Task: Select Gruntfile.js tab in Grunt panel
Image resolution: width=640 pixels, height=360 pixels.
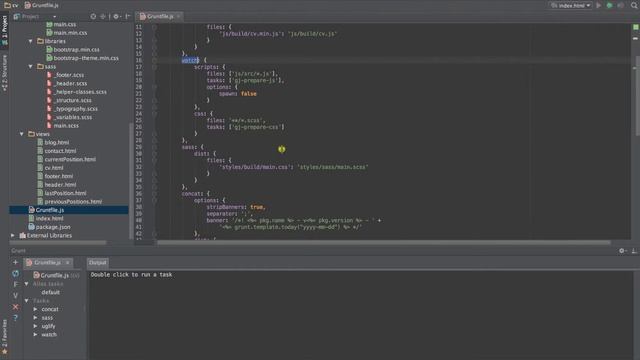Action: 48,262
